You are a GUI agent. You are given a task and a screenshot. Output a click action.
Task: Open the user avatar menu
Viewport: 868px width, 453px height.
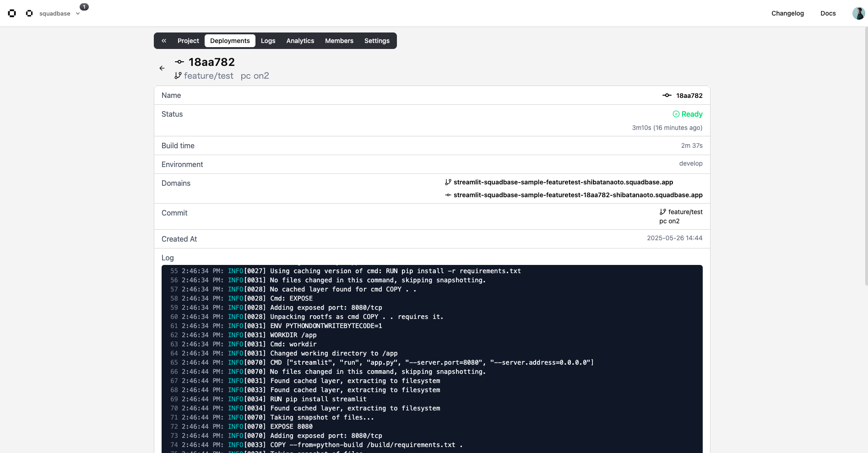click(858, 13)
